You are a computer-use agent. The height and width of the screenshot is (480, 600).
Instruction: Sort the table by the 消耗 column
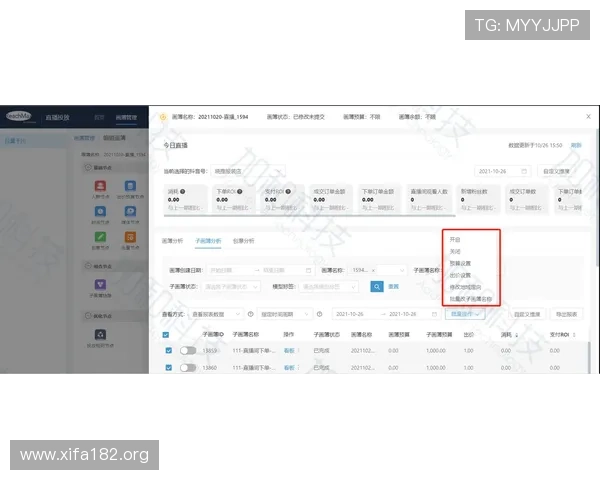point(517,335)
